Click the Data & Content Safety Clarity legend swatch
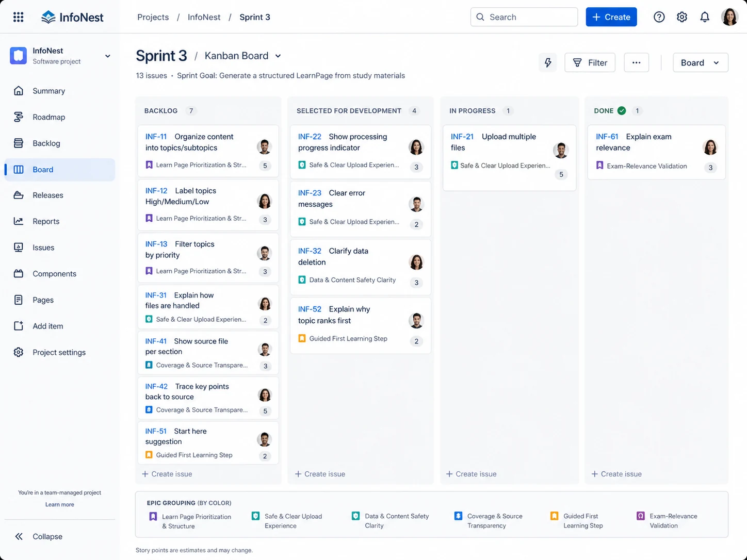Screen dimensions: 747x560 point(355,516)
